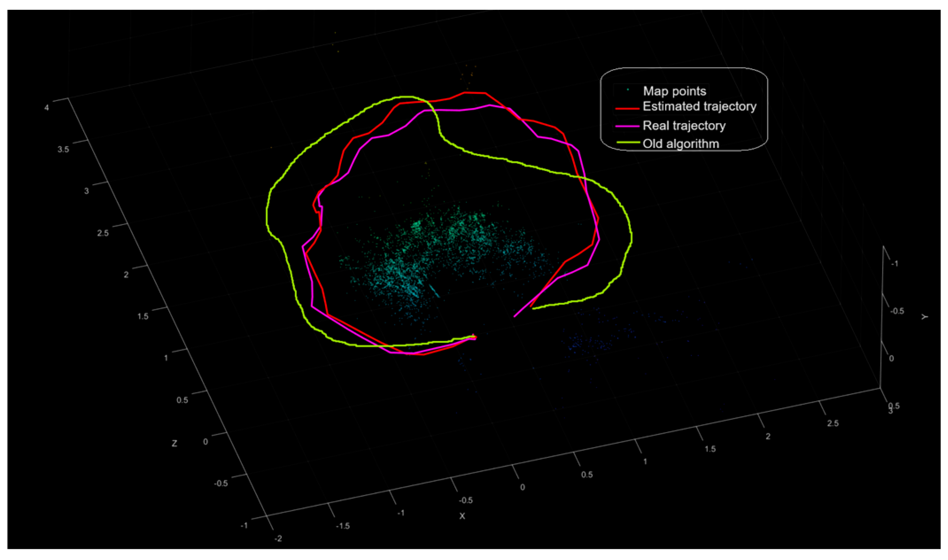The height and width of the screenshot is (560, 948).
Task: Click the Z axis tick labeled 2.5
Action: coord(103,233)
